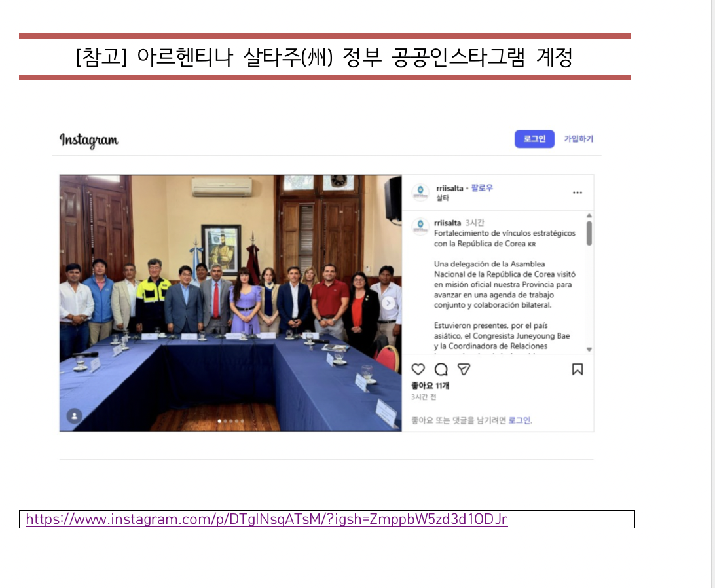Image resolution: width=715 pixels, height=588 pixels.
Task: Open rriisalta profile avatar in post header
Action: (x=420, y=192)
